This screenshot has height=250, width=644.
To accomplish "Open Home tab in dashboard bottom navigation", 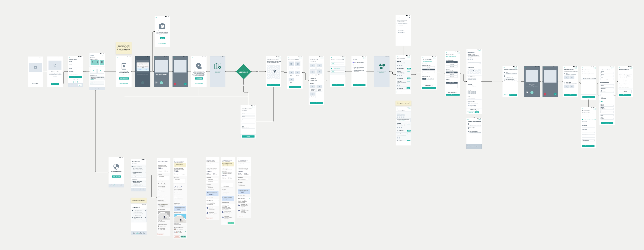I will [92, 89].
